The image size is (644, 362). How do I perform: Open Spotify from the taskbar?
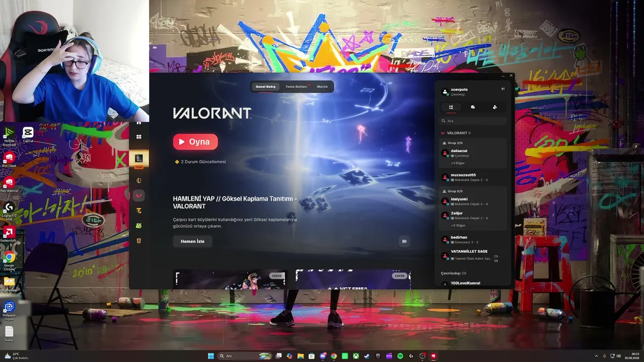(x=400, y=356)
